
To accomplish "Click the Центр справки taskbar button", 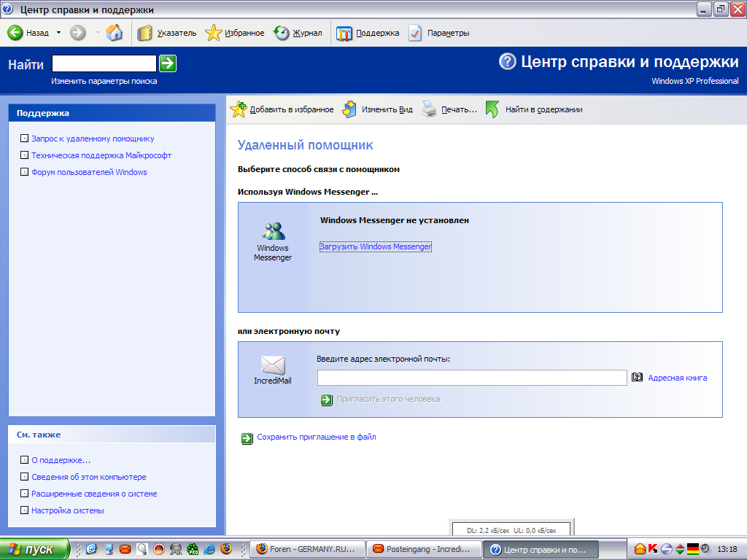I will (x=541, y=549).
